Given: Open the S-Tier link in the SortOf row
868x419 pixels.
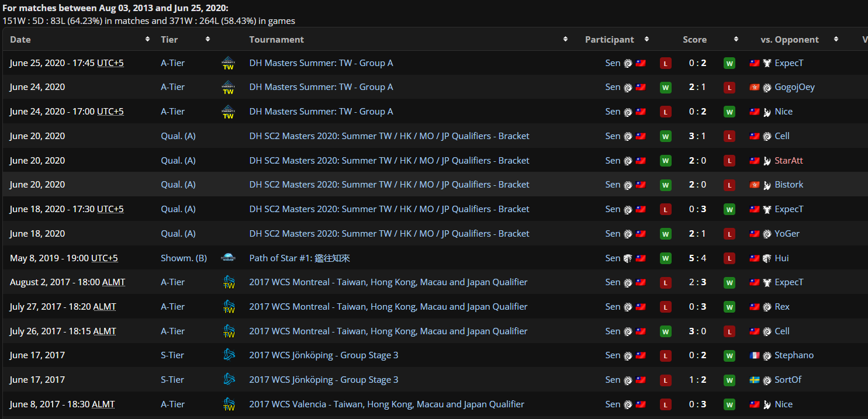Looking at the screenshot, I should 172,380.
